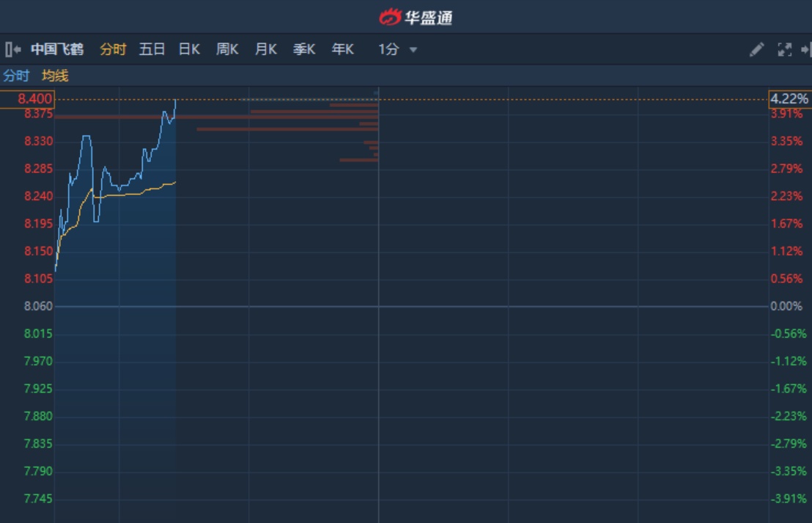Open the 日K chart tab
Screen dimensions: 812x523
189,49
